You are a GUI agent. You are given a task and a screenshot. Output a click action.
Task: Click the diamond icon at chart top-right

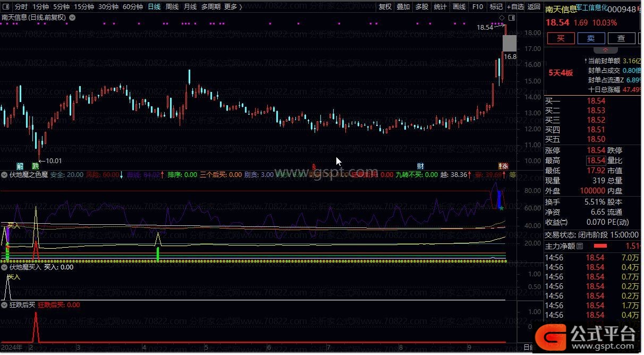click(501, 18)
